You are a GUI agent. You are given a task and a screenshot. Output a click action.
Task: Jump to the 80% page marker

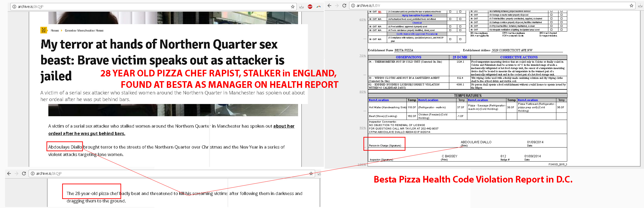click(x=363, y=92)
